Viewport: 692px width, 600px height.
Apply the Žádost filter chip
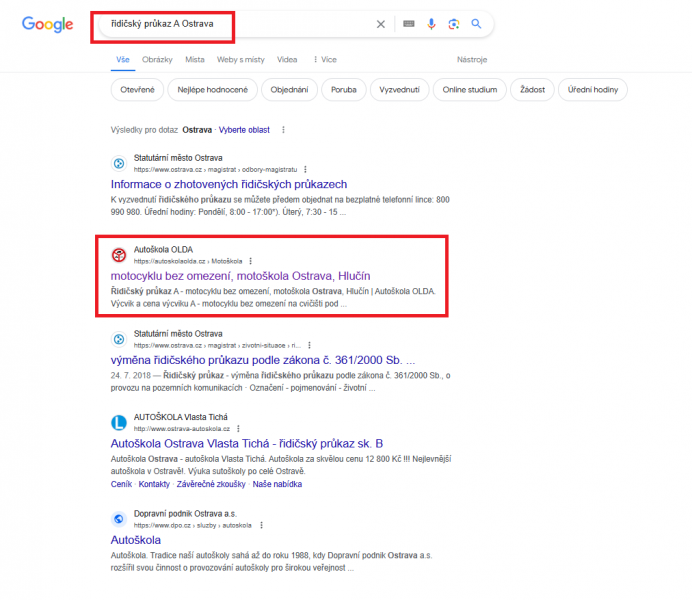point(532,90)
